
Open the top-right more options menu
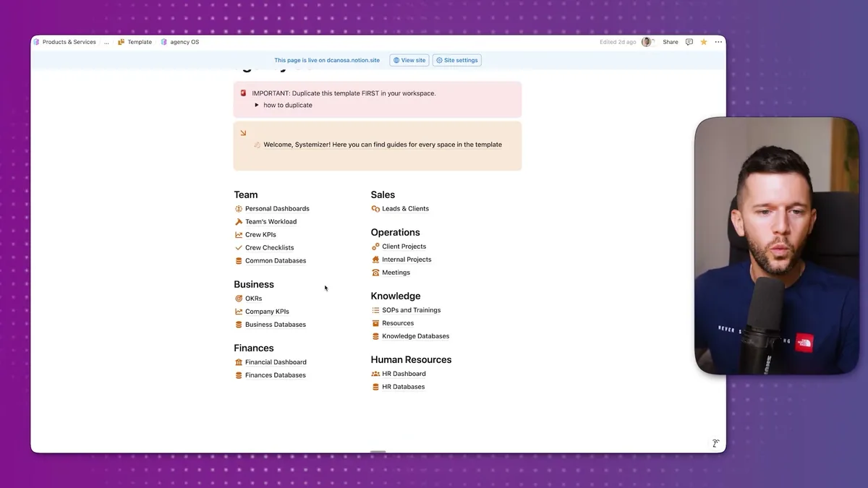point(718,42)
